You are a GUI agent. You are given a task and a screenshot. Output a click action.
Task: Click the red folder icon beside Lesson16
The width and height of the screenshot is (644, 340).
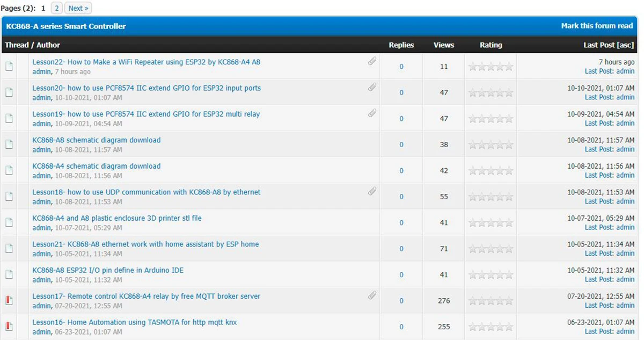tap(9, 327)
